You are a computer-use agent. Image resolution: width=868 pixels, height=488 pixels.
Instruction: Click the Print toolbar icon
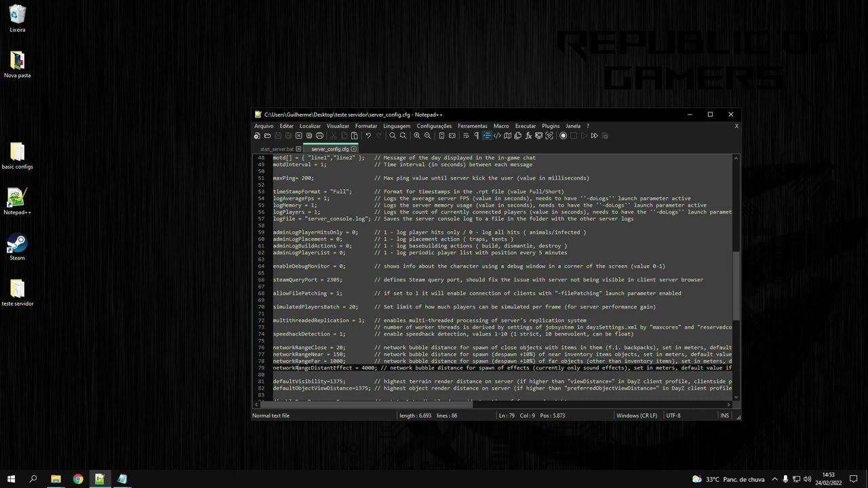click(x=319, y=136)
